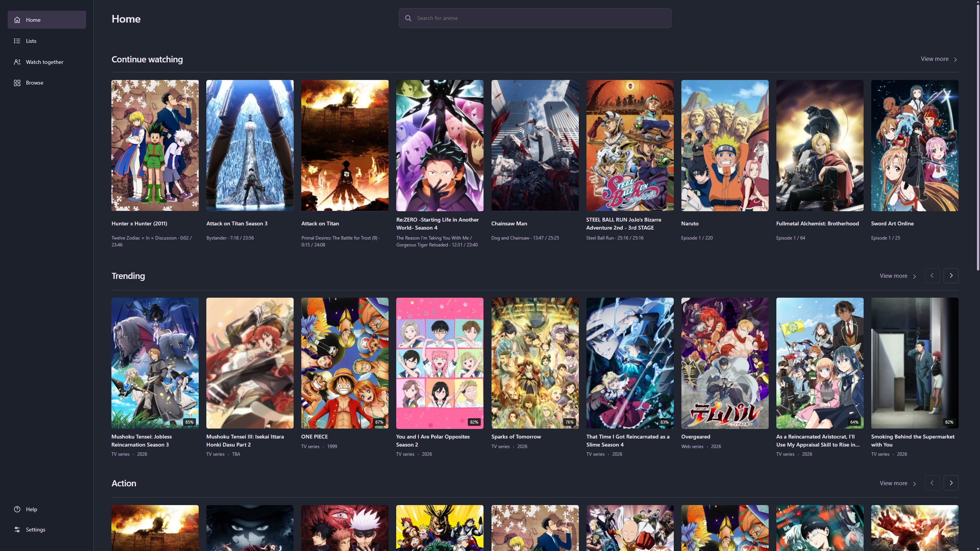Image resolution: width=980 pixels, height=551 pixels.
Task: Click previous arrow in Trending section
Action: tap(932, 275)
